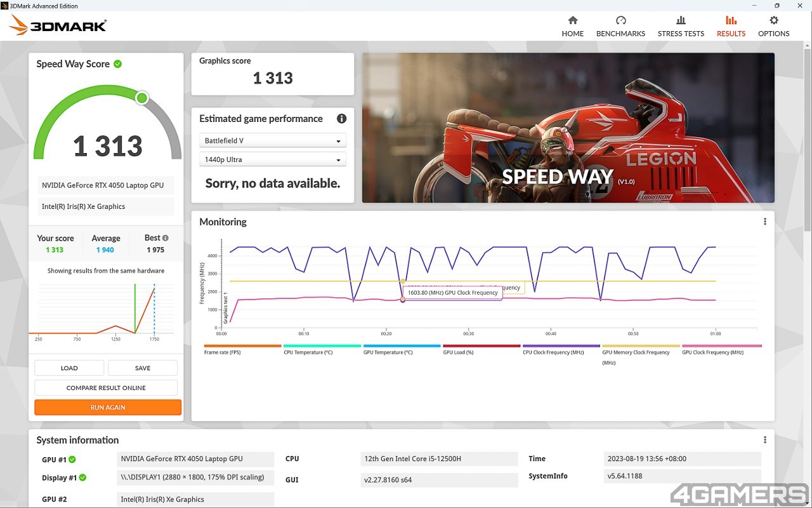This screenshot has height=508, width=812.
Task: Click the CPU value 12th Gen Intel Core i5-12500H
Action: 439,459
